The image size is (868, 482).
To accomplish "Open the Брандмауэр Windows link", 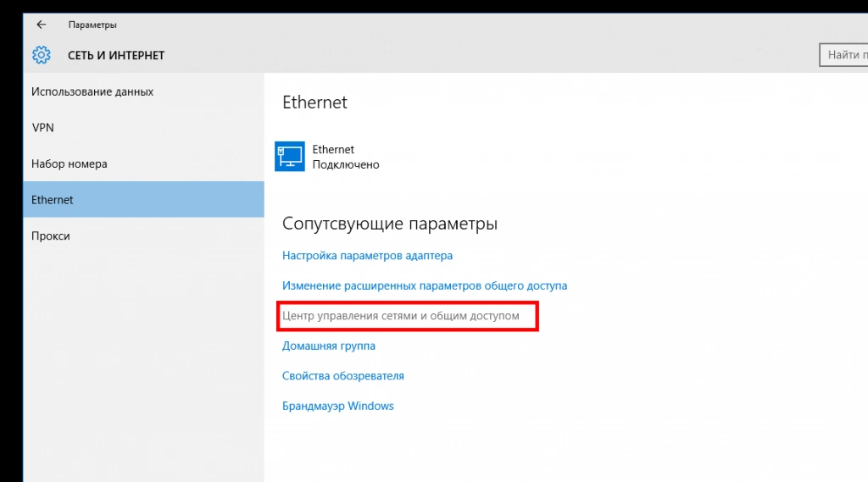I will click(338, 406).
